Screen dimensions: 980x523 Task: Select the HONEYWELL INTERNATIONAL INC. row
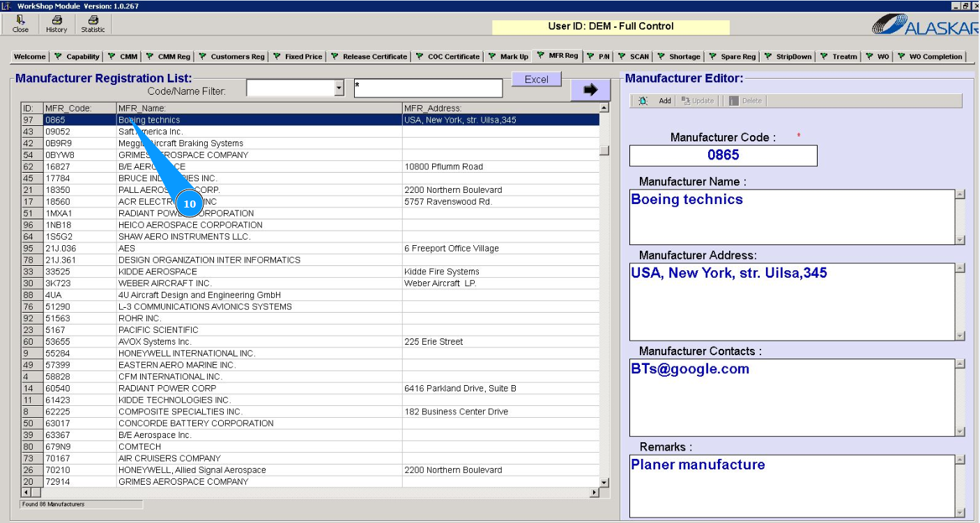[x=310, y=353]
